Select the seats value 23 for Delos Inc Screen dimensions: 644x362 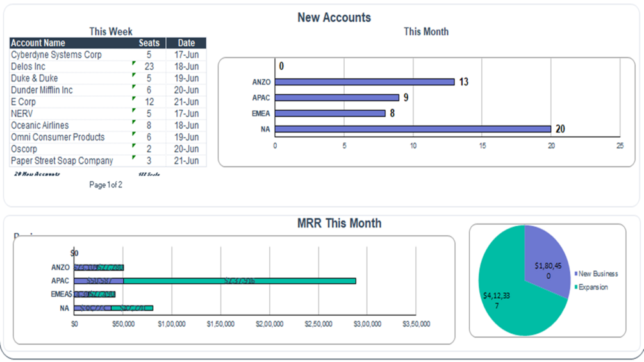click(x=149, y=67)
